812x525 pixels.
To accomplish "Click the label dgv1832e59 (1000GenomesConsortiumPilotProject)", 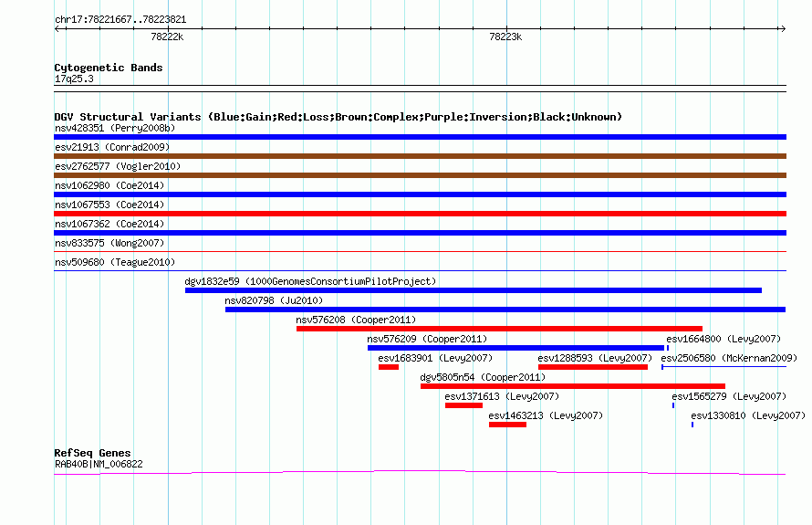I will pos(311,281).
